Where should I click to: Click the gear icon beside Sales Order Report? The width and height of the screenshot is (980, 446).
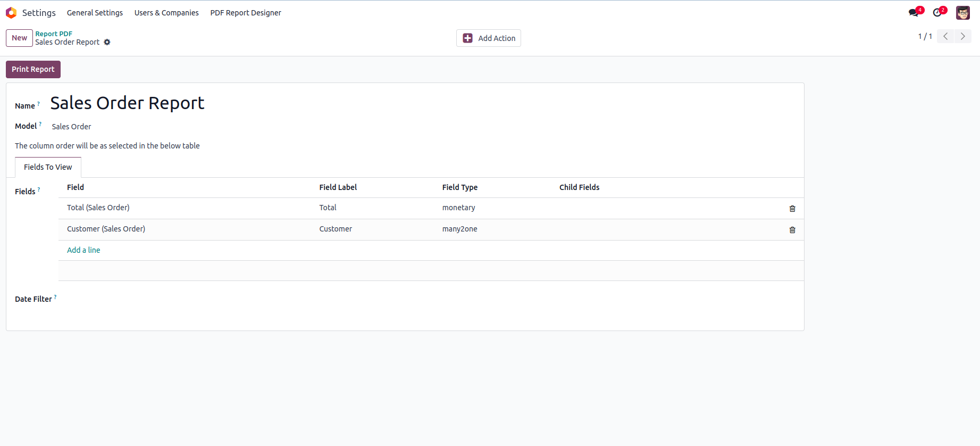pos(107,42)
